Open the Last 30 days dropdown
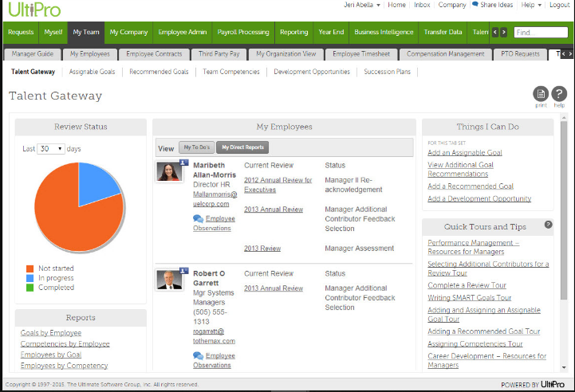The width and height of the screenshot is (575, 392). click(51, 149)
